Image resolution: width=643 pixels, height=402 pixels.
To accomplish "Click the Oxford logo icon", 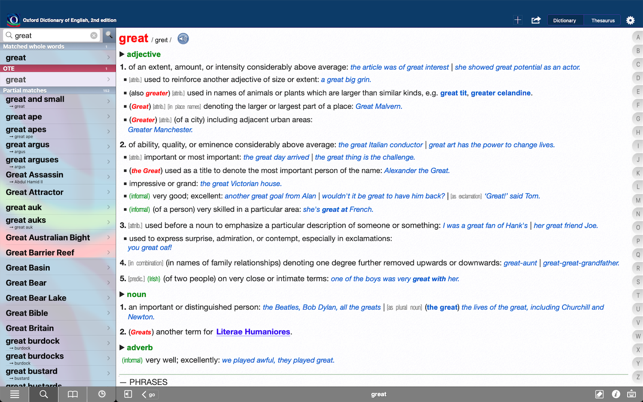I will click(x=13, y=20).
